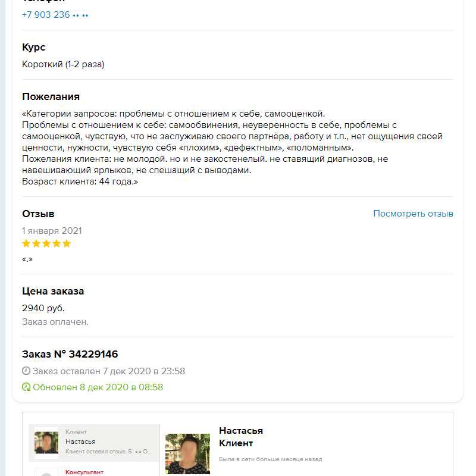Click the middle star in the five-star row
The height and width of the screenshot is (476, 476).
tap(46, 243)
